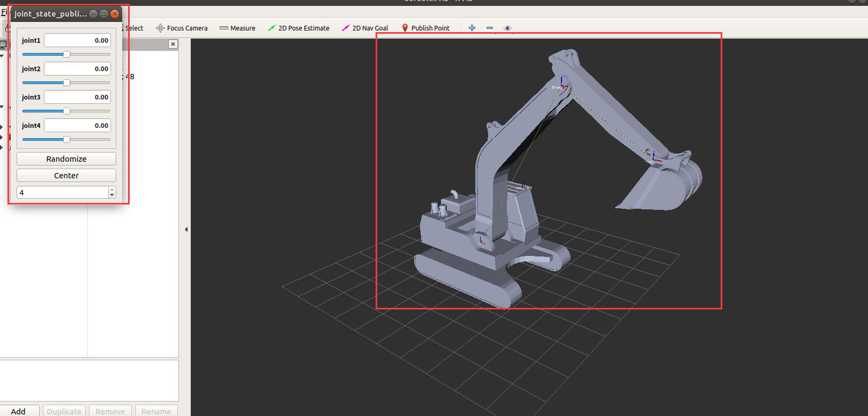
Task: Activate the Focus Camera tool
Action: pos(182,28)
